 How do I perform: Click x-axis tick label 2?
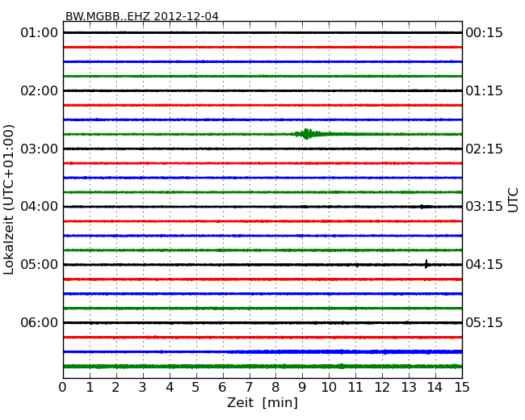coord(115,388)
